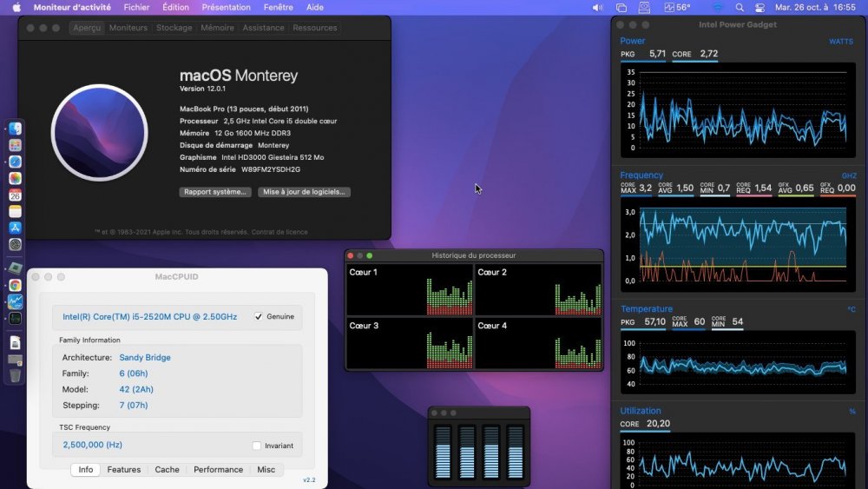Click the Version 12.0.1 text
Viewport: 868px width, 489px height.
202,89
